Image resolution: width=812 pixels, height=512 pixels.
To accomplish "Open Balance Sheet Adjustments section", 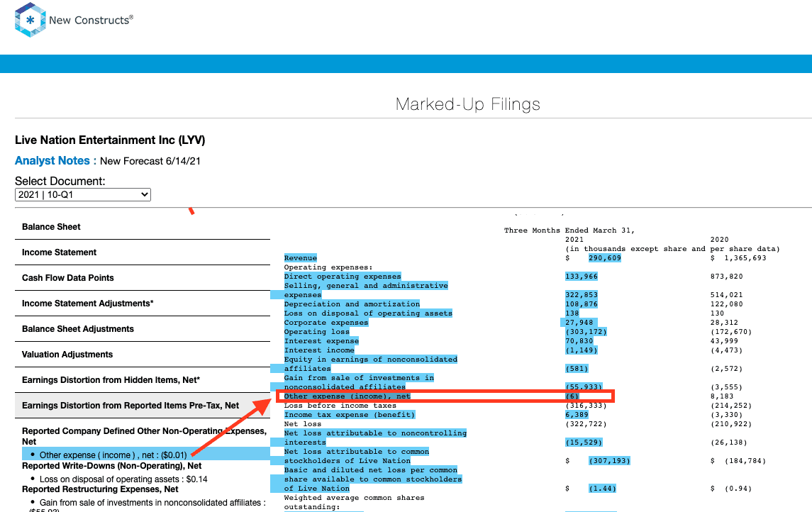I will click(x=78, y=329).
